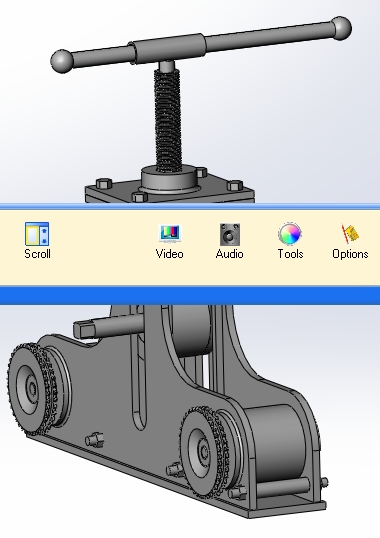This screenshot has width=380, height=538.
Task: Select the Video capture icon
Action: (x=170, y=234)
